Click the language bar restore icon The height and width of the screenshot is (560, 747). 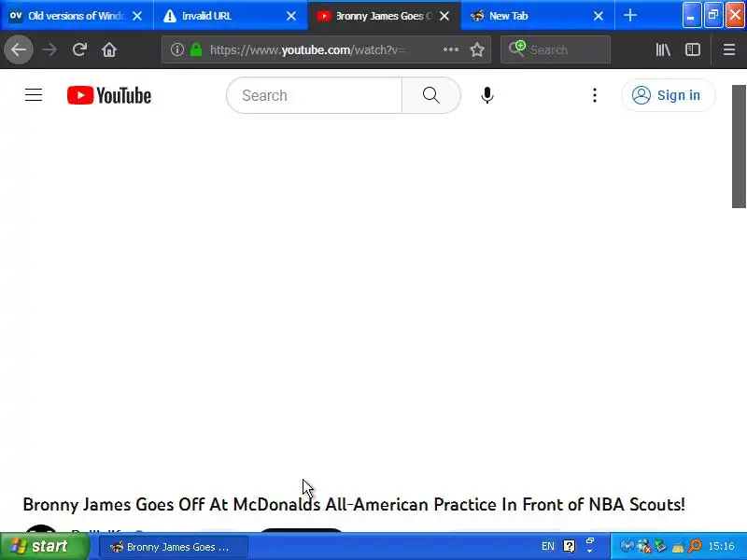point(590,541)
